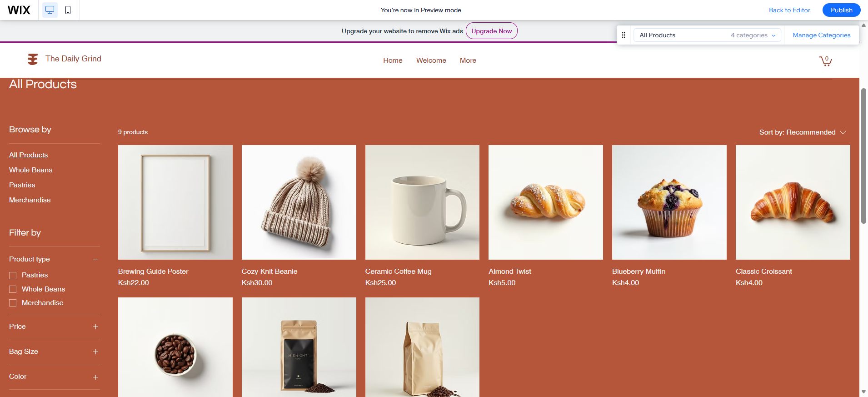Open the Ceramic Coffee Mug image
Image resolution: width=868 pixels, height=397 pixels.
pyautogui.click(x=422, y=202)
